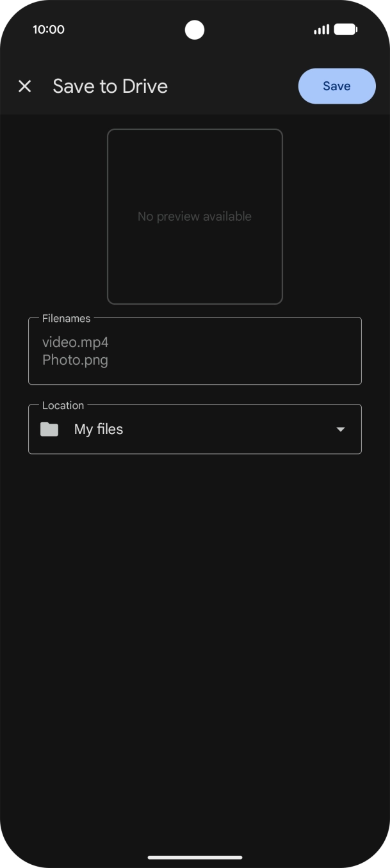Click the Filenames input box
The height and width of the screenshot is (868, 390).
[x=195, y=351]
